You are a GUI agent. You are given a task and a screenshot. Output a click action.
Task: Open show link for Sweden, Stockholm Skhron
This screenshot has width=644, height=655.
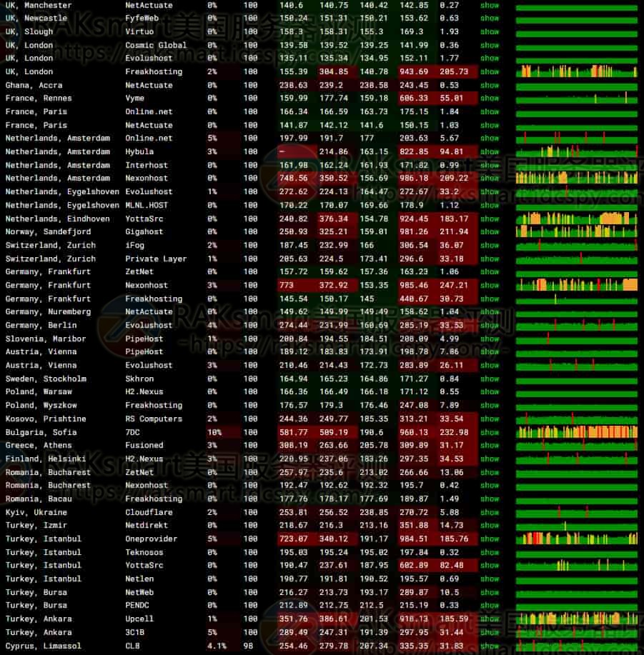point(490,379)
